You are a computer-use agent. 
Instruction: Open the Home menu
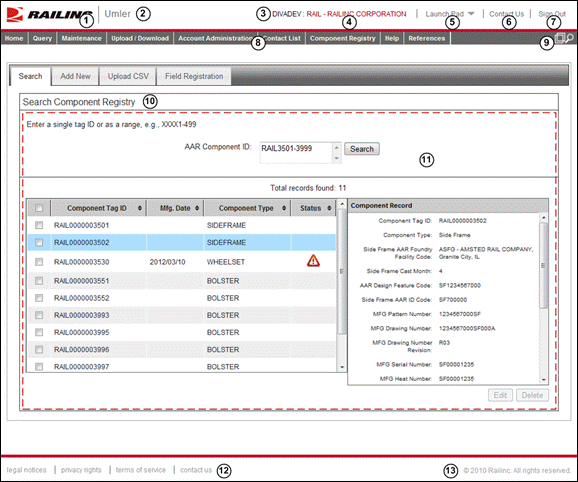point(14,38)
